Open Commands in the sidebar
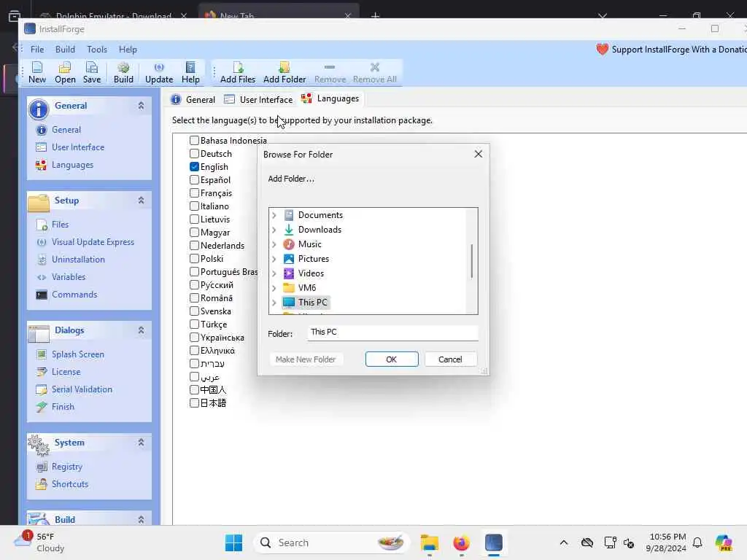This screenshot has height=560, width=747. click(74, 295)
